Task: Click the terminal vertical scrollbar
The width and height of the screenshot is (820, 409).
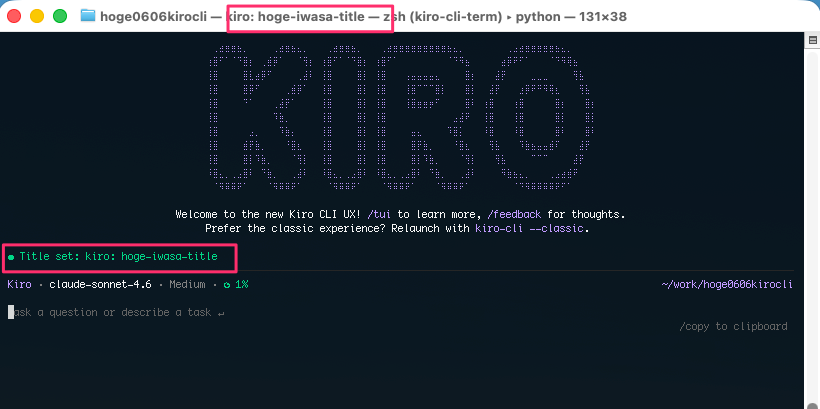Action: [813, 227]
